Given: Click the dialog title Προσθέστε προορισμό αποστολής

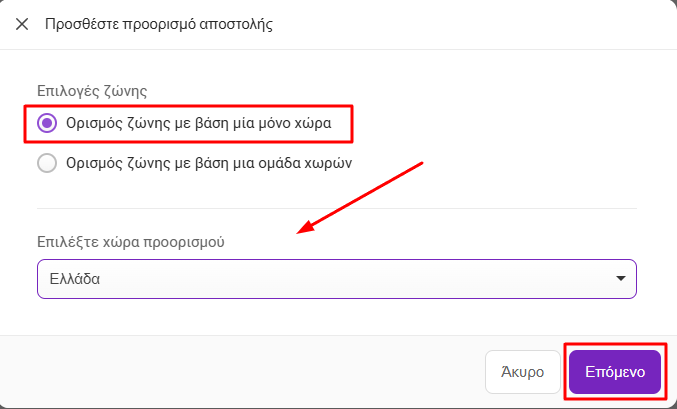Looking at the screenshot, I should point(159,24).
